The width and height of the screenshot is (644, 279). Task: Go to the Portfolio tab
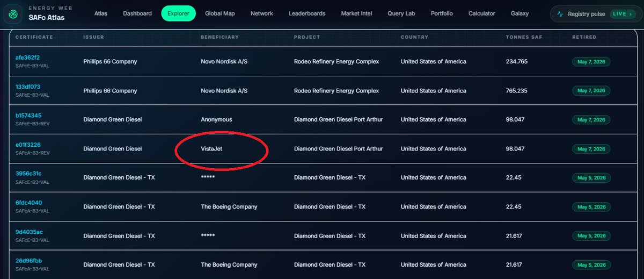(x=442, y=13)
